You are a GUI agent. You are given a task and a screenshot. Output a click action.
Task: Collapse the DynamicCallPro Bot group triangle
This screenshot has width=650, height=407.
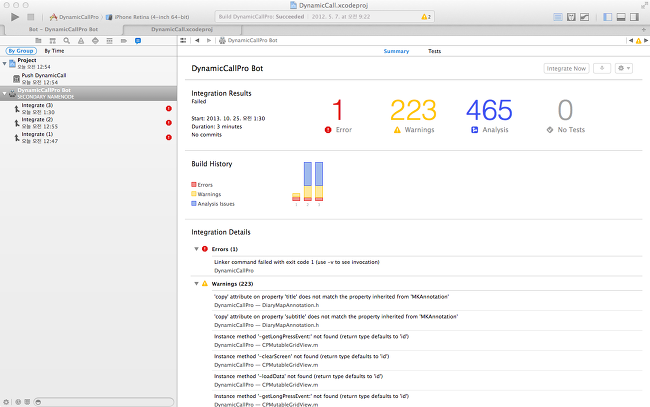tap(5, 93)
